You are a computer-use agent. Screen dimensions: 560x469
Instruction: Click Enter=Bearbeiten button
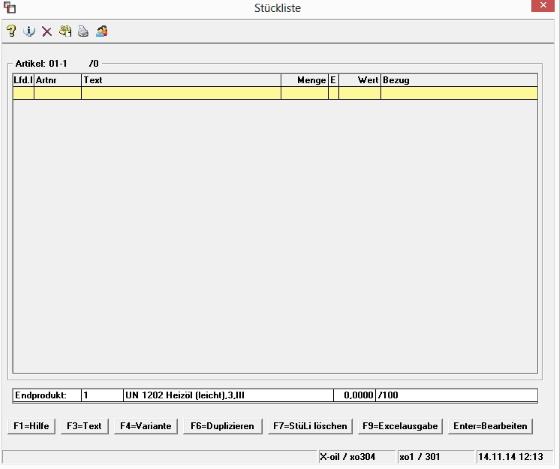click(490, 426)
